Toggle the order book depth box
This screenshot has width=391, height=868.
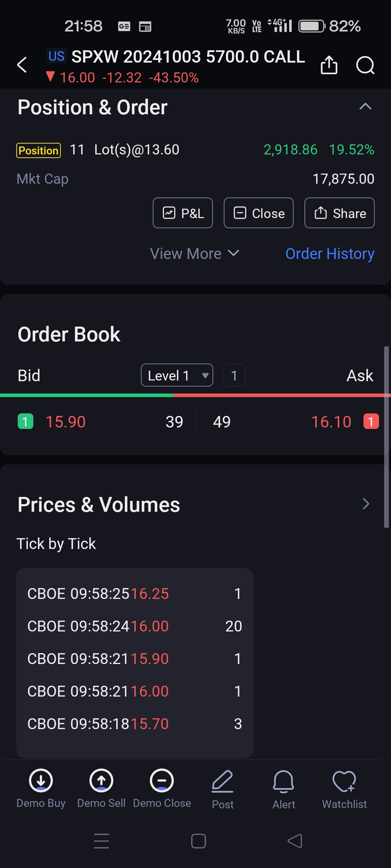(234, 375)
